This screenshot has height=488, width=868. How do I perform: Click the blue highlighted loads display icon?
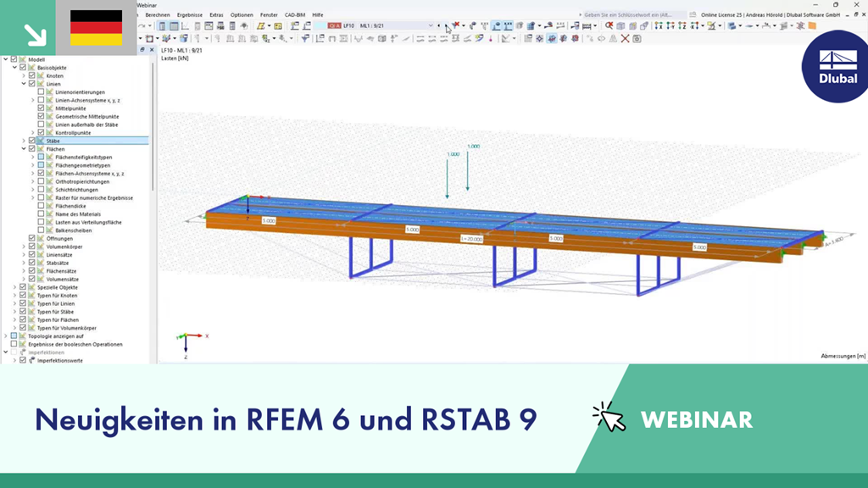tap(497, 25)
